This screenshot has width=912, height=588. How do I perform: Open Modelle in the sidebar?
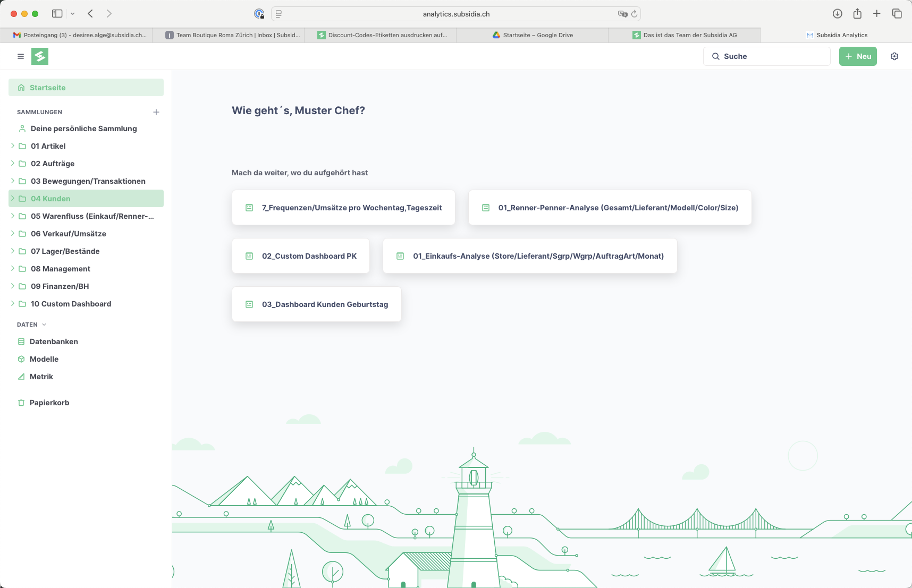tap(44, 359)
